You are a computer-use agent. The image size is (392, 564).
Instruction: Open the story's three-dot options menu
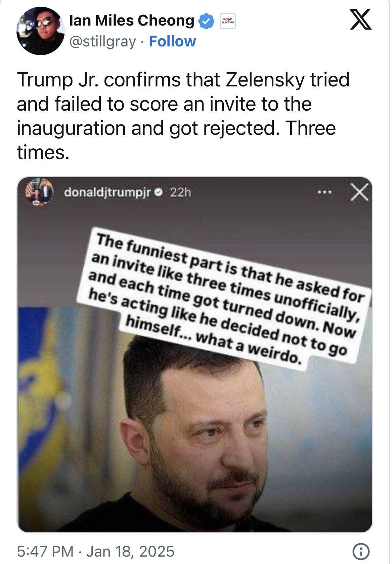pos(325,192)
